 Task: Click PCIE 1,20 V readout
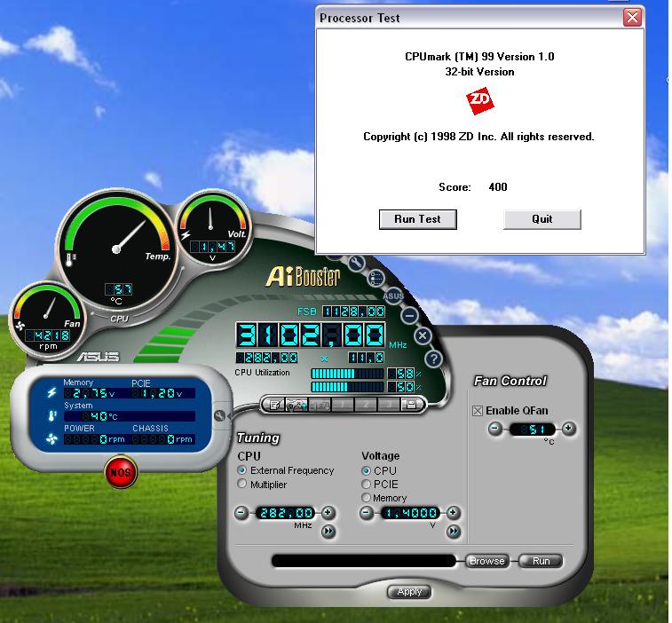(x=162, y=393)
